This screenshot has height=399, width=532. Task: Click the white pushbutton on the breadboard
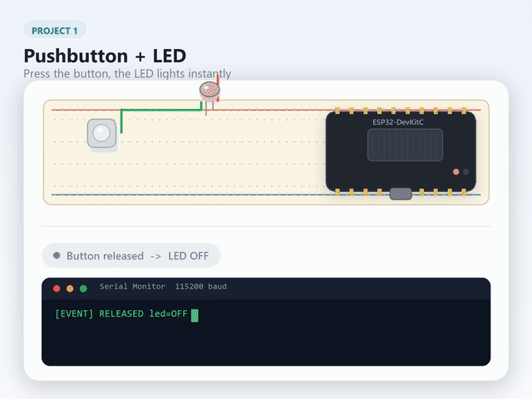(101, 133)
